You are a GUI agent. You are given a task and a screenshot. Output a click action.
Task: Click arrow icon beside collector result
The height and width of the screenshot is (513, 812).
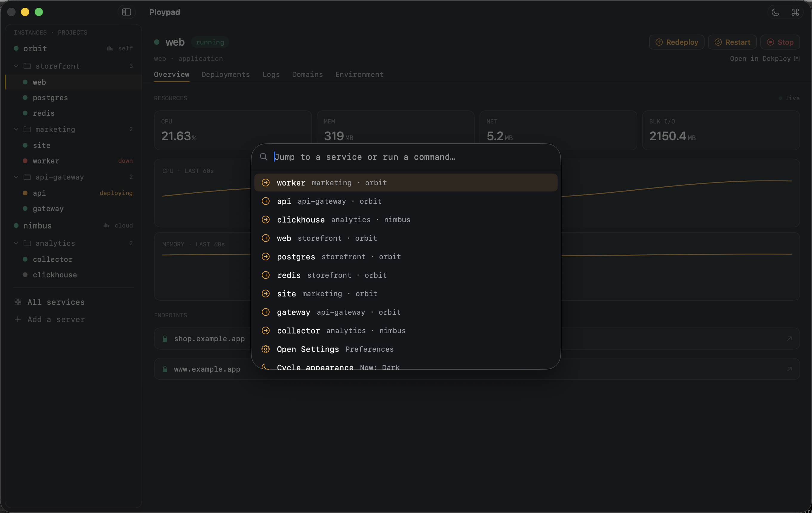coord(266,331)
